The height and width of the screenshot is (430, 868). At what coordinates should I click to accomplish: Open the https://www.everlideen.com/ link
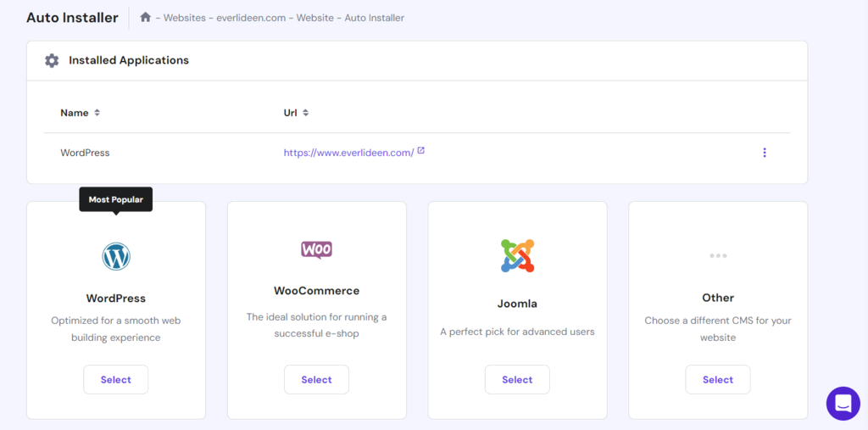pyautogui.click(x=348, y=153)
